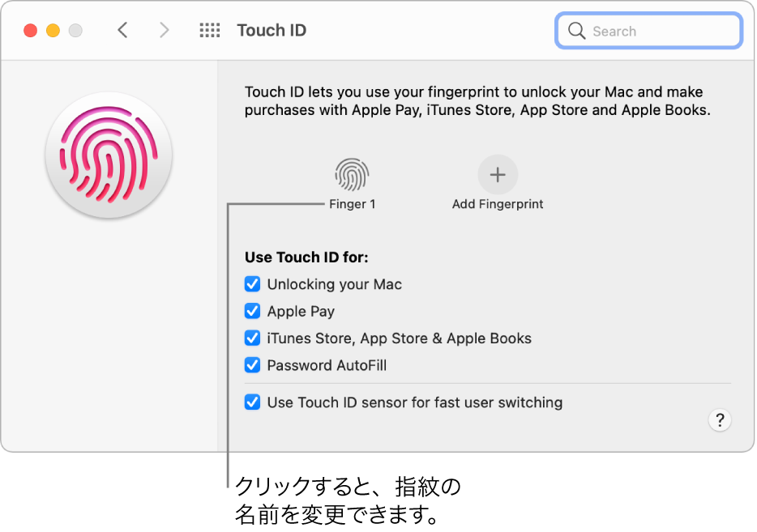
Task: Click the magnifying glass in the search field
Action: coord(577,30)
